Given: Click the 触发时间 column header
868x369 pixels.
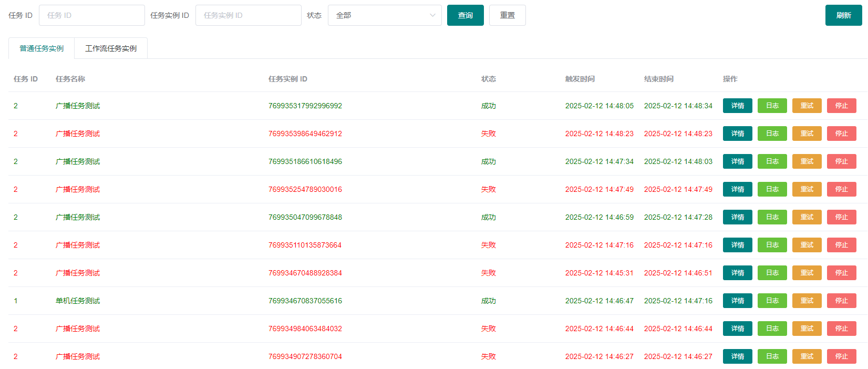Looking at the screenshot, I should click(x=580, y=79).
